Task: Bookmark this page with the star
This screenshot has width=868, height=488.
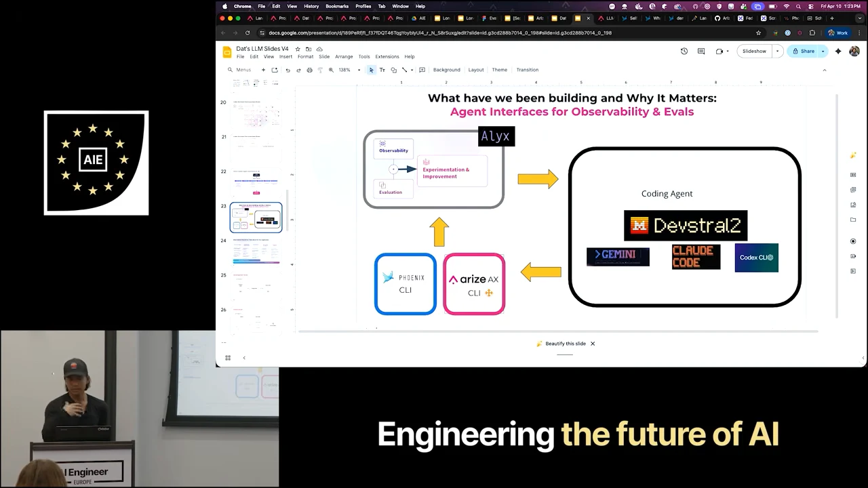Action: coord(759,33)
